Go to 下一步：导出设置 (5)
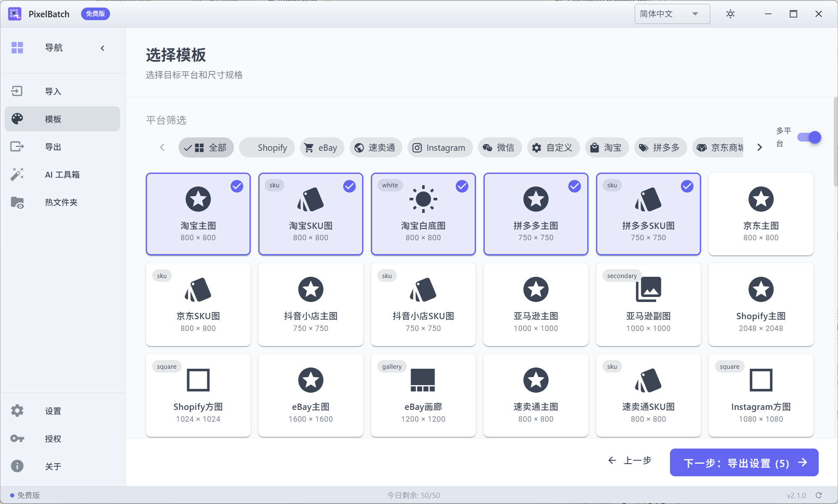Viewport: 838px width, 504px height. 744,462
